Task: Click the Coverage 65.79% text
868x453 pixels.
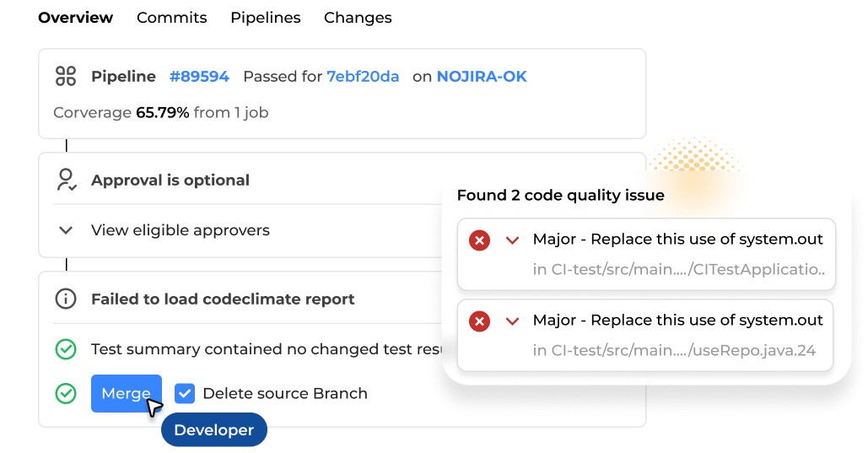Action: pos(160,112)
